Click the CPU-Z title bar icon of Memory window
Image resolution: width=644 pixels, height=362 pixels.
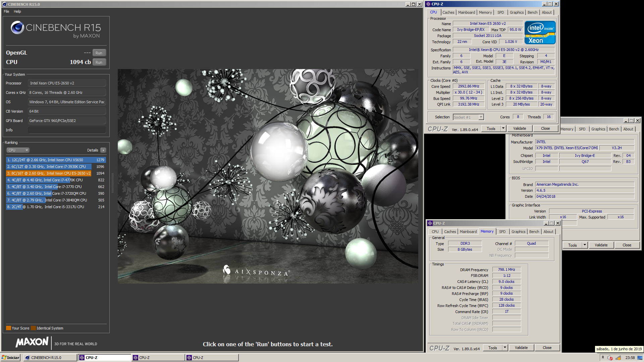pos(430,223)
